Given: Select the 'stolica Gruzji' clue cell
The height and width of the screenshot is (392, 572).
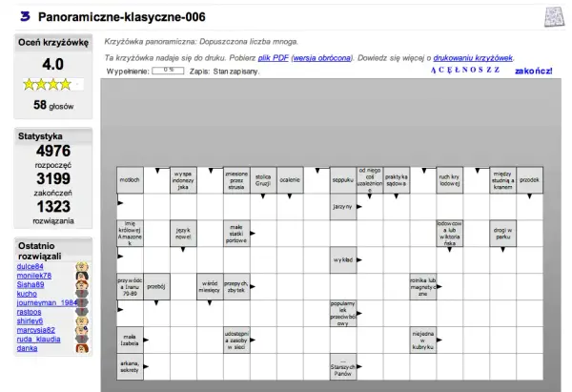Looking at the screenshot, I should pyautogui.click(x=263, y=180).
